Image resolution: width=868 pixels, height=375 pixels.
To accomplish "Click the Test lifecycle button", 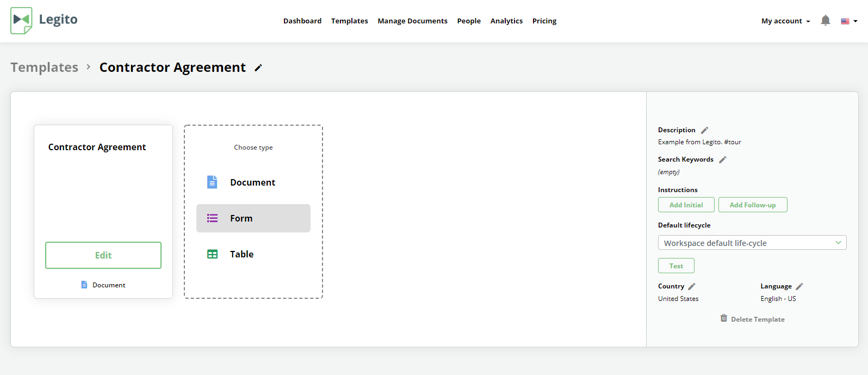I will pos(676,266).
